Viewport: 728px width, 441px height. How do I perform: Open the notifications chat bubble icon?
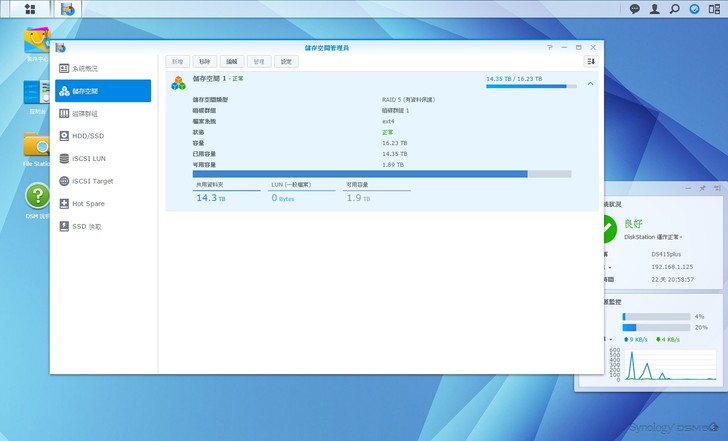634,9
